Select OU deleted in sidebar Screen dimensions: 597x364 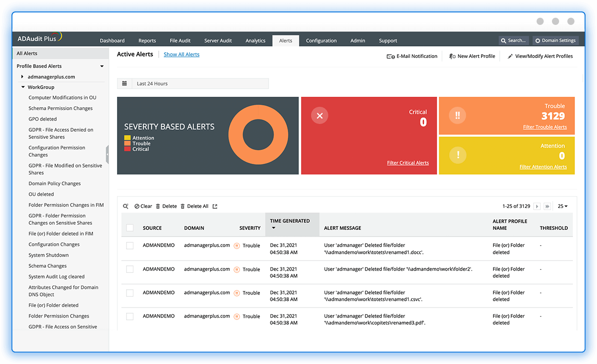(x=41, y=194)
